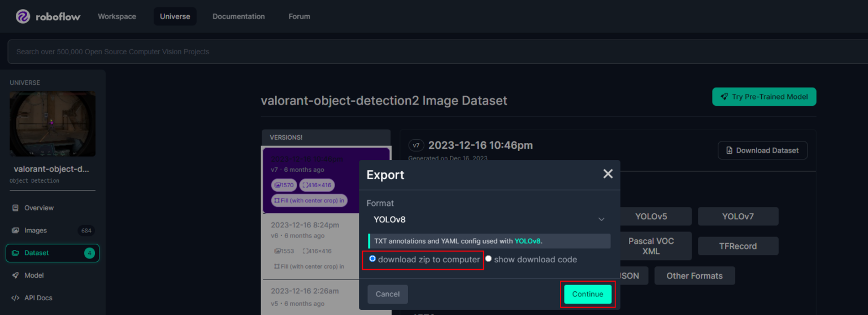Click the Format dropdown chevron arrow
868x315 pixels.
click(601, 219)
